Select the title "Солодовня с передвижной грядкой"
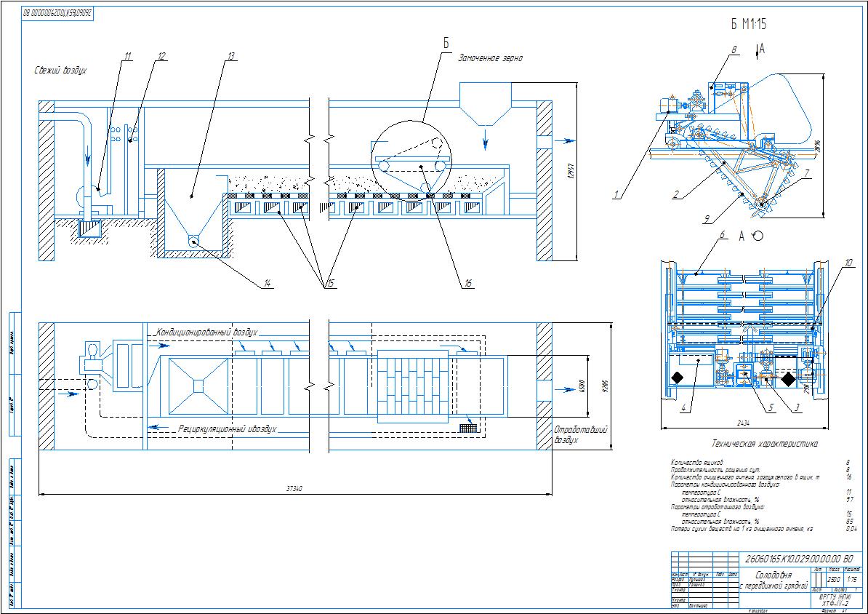This screenshot has height=614, width=868. [x=774, y=581]
